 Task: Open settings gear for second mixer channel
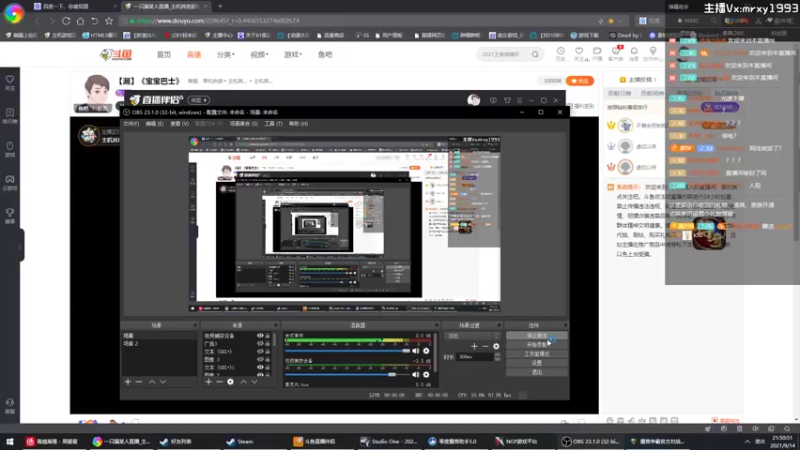point(427,374)
